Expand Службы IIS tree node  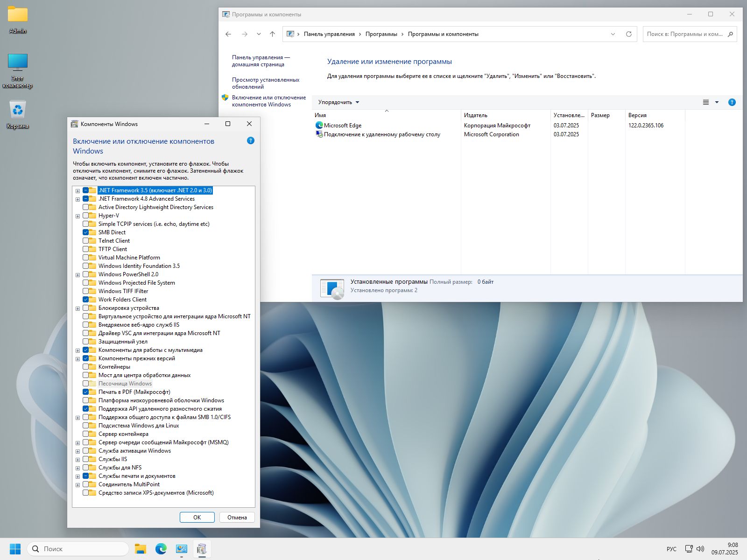78,459
